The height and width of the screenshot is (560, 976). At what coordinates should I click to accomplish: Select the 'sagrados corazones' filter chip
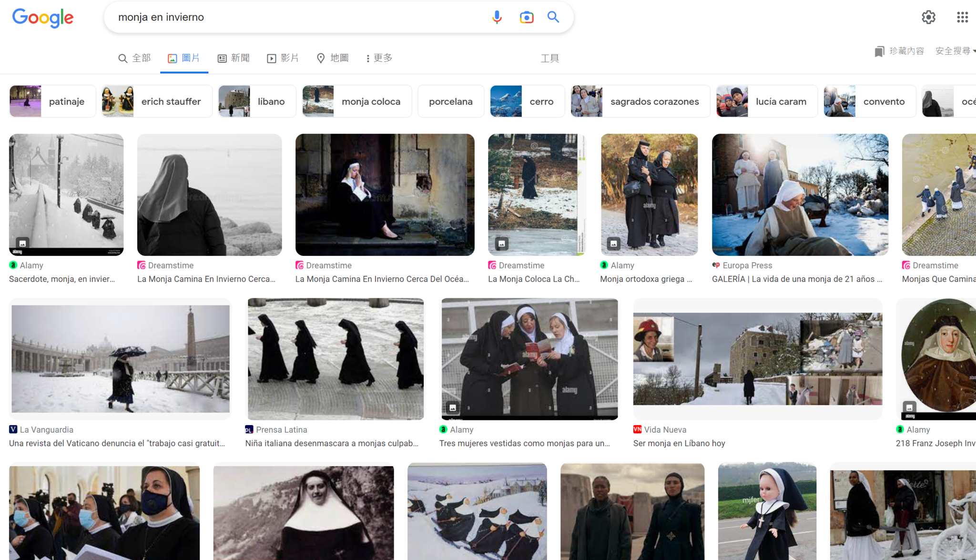640,102
